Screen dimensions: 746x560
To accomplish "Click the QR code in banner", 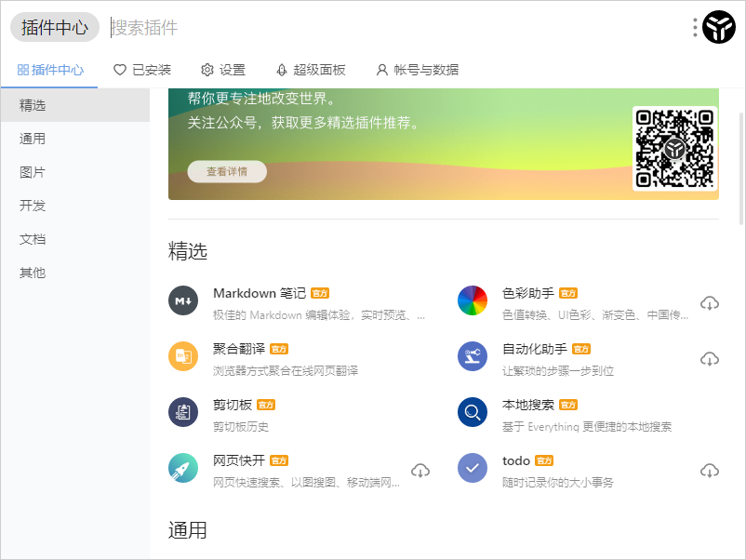I will click(x=675, y=148).
